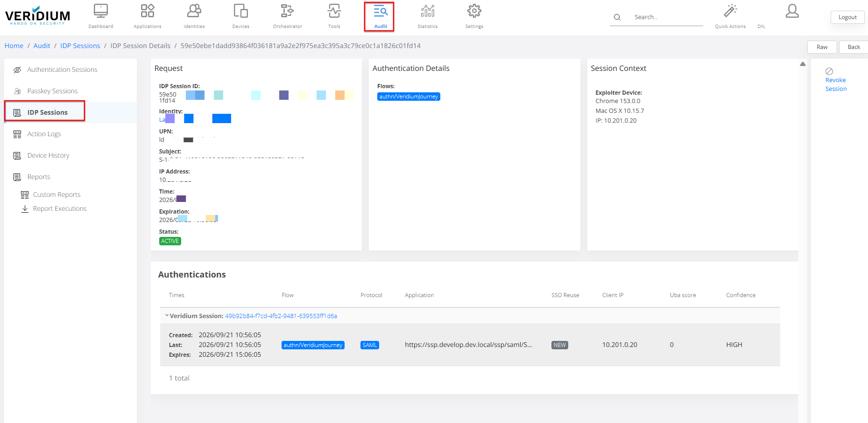
Task: Click the Custom Reports icon
Action: point(25,195)
